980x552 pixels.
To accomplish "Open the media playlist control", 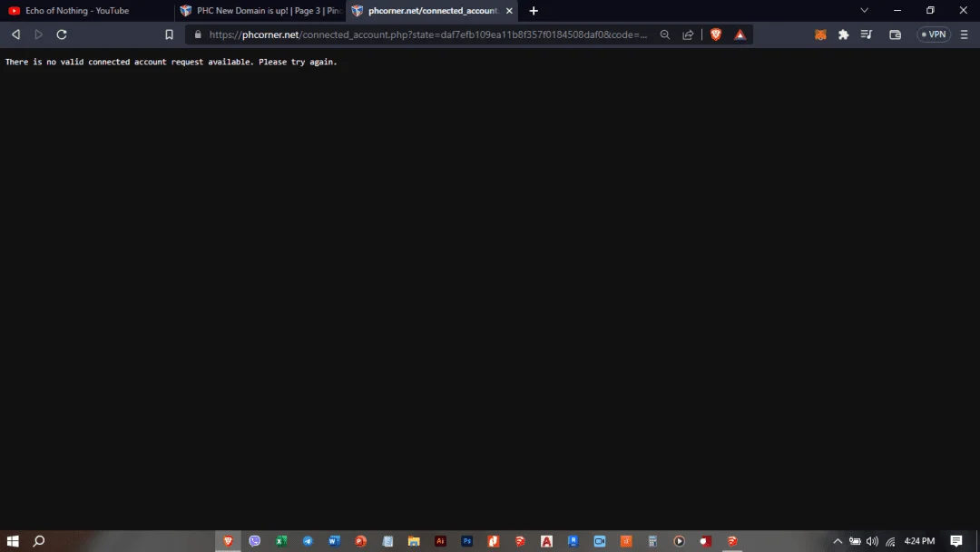I will coord(867,35).
